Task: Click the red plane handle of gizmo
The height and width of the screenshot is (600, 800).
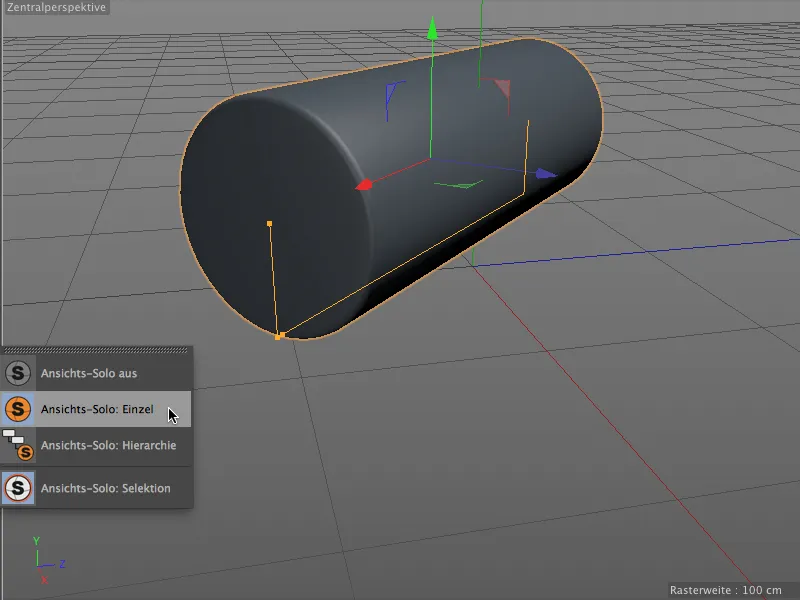Action: 502,88
